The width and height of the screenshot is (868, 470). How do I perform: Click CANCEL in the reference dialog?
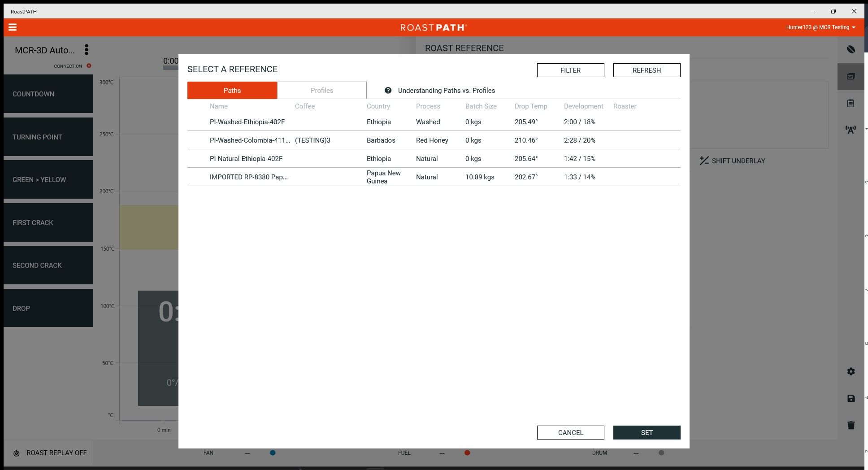click(x=571, y=433)
